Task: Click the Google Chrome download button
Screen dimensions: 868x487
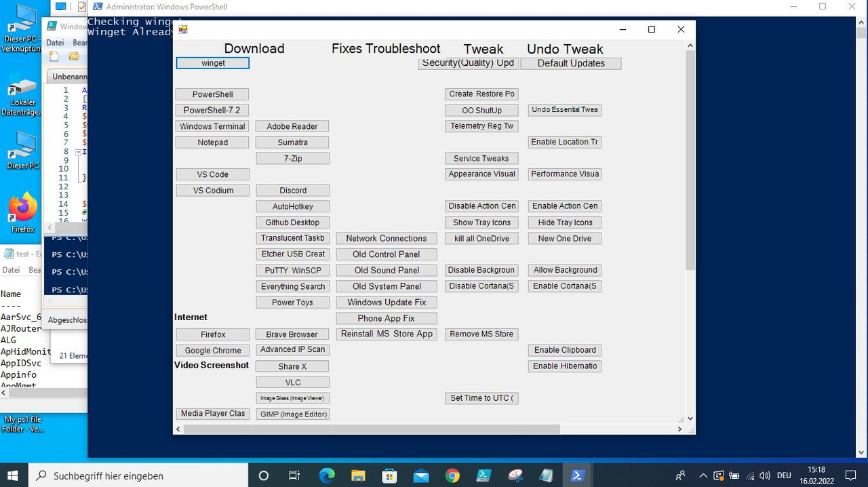Action: point(212,351)
